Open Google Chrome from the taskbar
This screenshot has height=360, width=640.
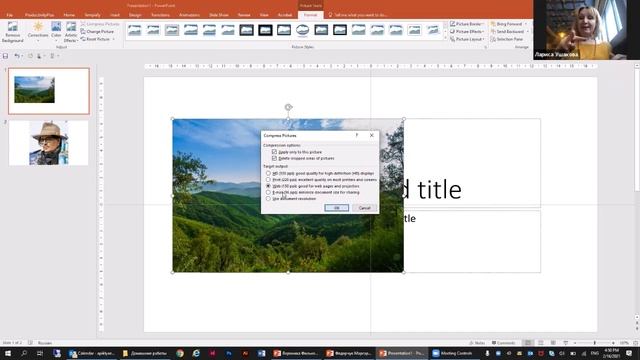(180, 353)
